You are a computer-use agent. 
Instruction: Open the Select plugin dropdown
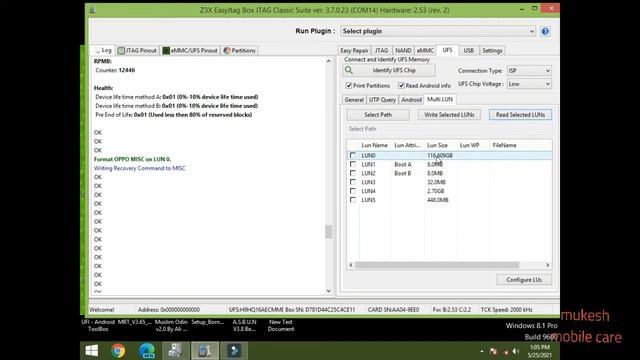tap(438, 31)
